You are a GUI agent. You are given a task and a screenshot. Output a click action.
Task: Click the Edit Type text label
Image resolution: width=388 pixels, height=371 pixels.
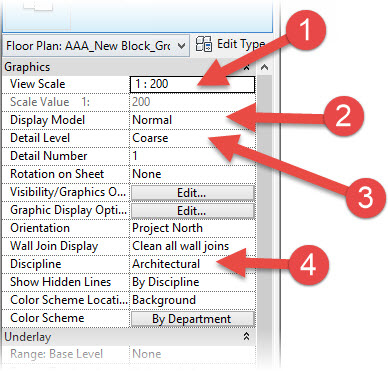pyautogui.click(x=241, y=44)
